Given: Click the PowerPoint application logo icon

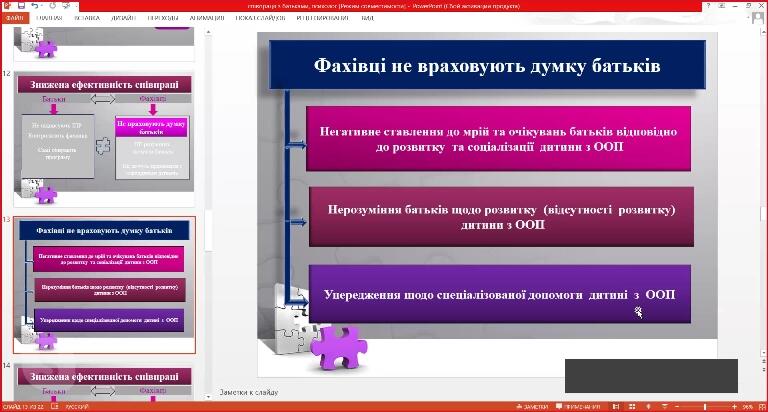Looking at the screenshot, I should 7,5.
